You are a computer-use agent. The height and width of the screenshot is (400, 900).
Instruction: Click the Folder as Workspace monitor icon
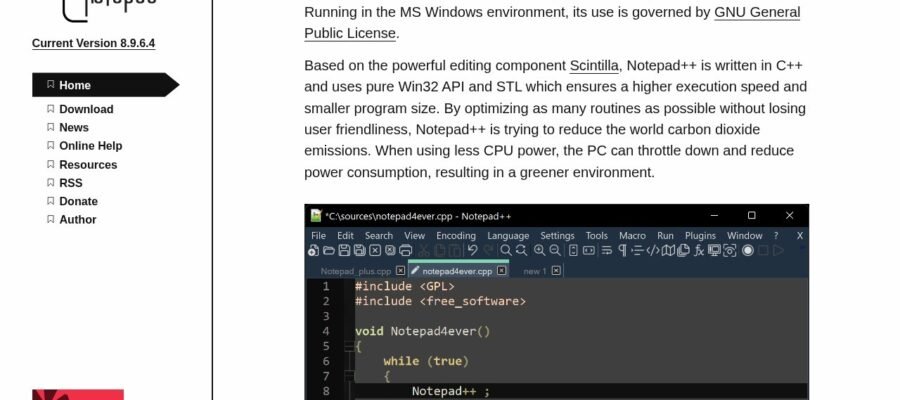coord(714,250)
